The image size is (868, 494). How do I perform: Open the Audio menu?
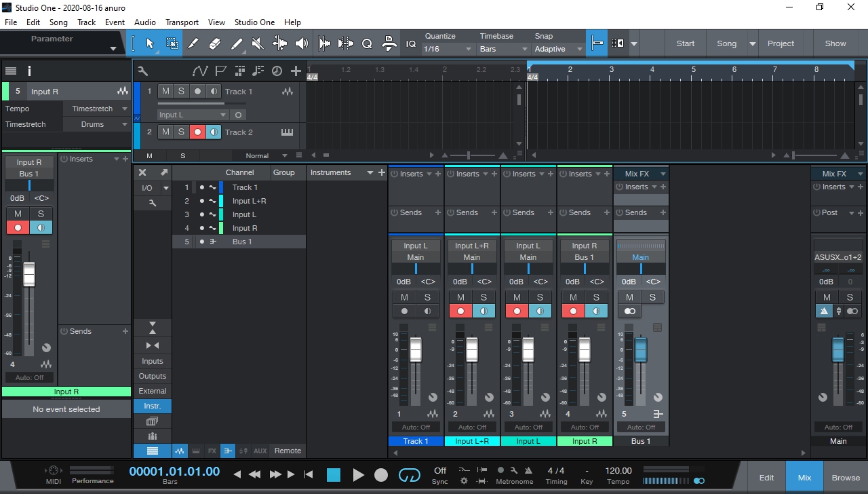click(x=145, y=22)
